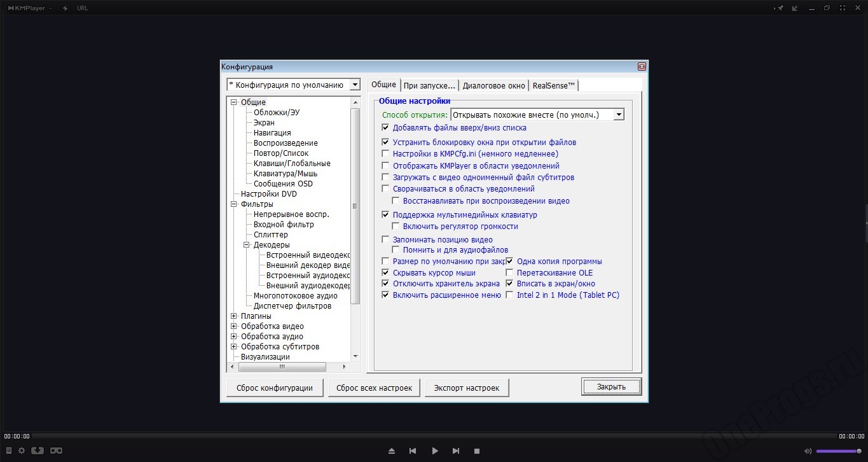Toggle the VR goggles icon
868x462 pixels.
click(56, 451)
